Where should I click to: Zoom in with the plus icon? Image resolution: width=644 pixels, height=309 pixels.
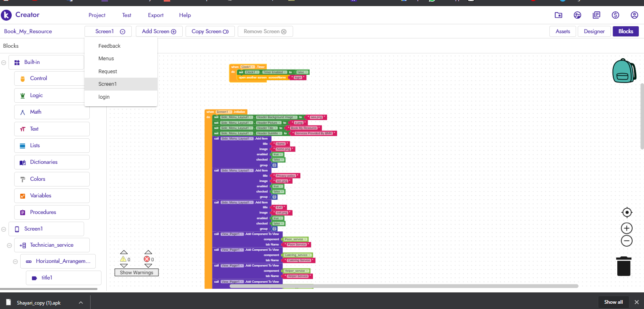(x=627, y=228)
